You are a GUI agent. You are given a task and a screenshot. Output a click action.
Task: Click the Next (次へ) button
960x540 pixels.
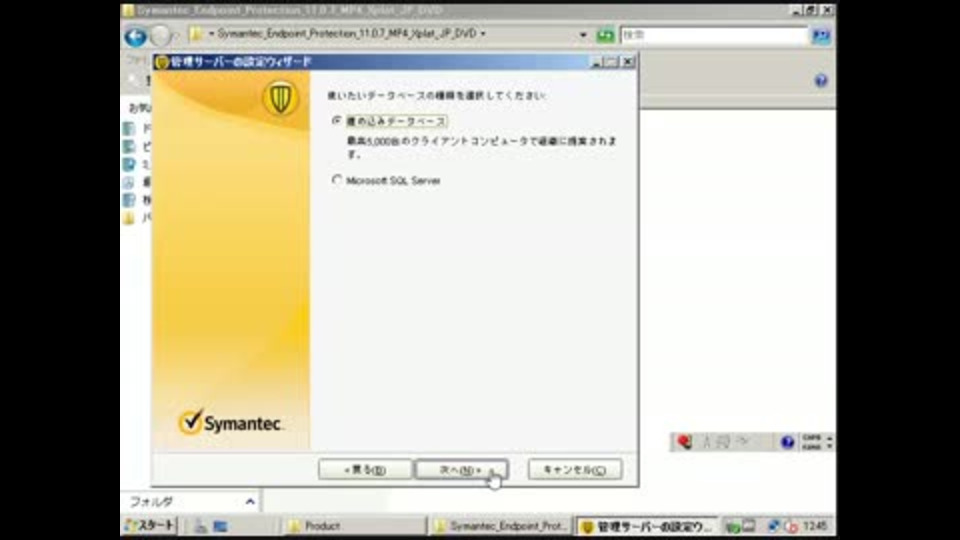[x=461, y=470]
